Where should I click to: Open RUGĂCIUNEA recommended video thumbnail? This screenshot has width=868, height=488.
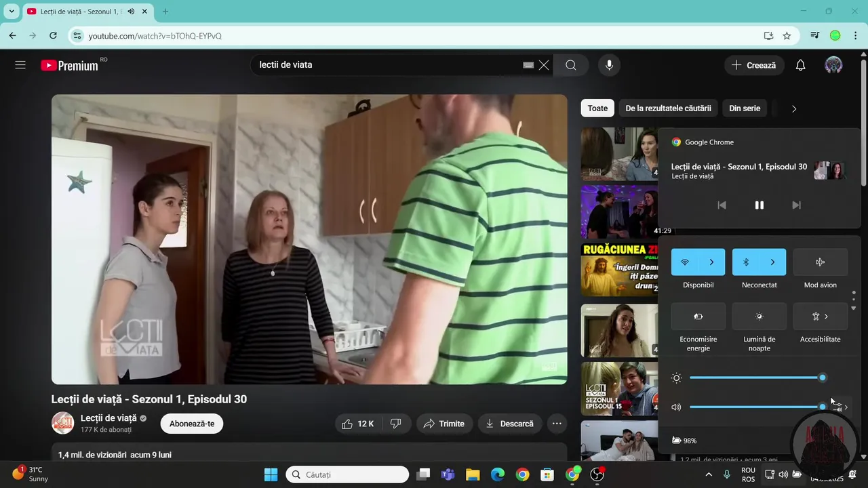(x=619, y=270)
